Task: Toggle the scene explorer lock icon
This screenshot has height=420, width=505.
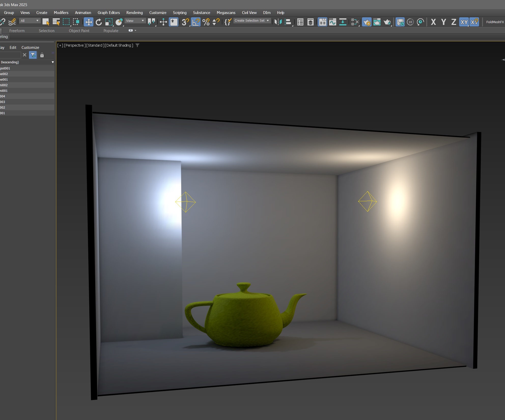Action: [42, 55]
